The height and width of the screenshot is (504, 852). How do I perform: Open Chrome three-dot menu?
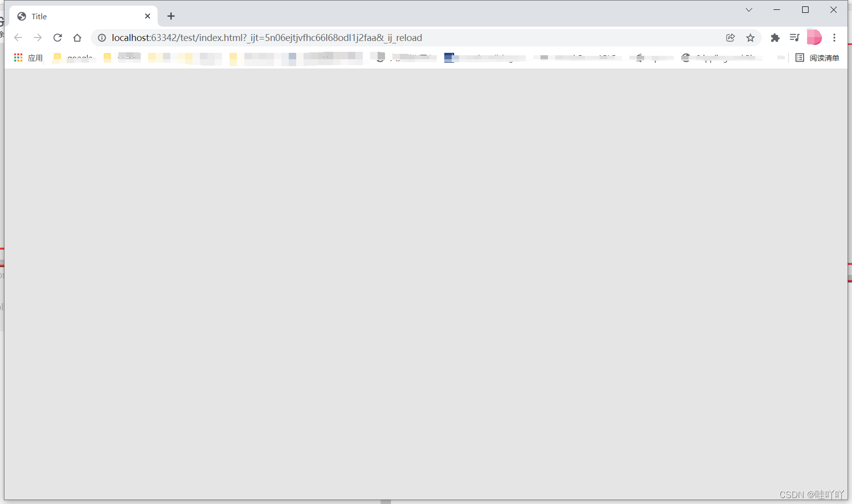pos(834,38)
